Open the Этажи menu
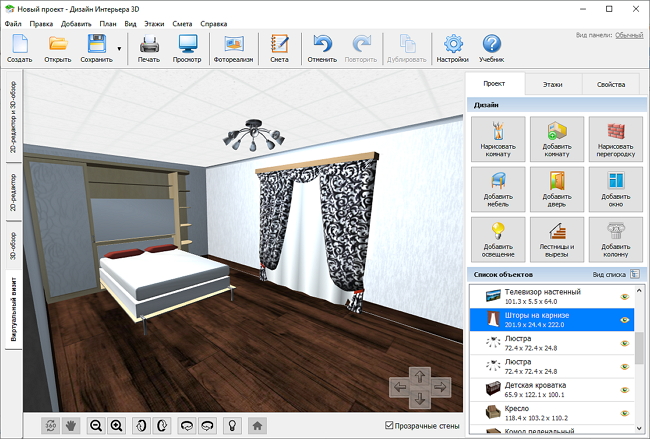 [x=154, y=24]
